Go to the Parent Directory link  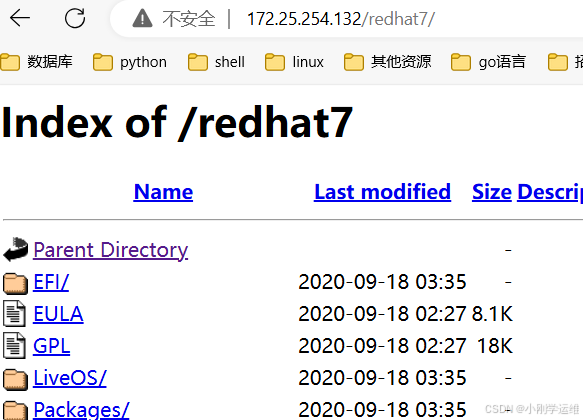click(110, 250)
